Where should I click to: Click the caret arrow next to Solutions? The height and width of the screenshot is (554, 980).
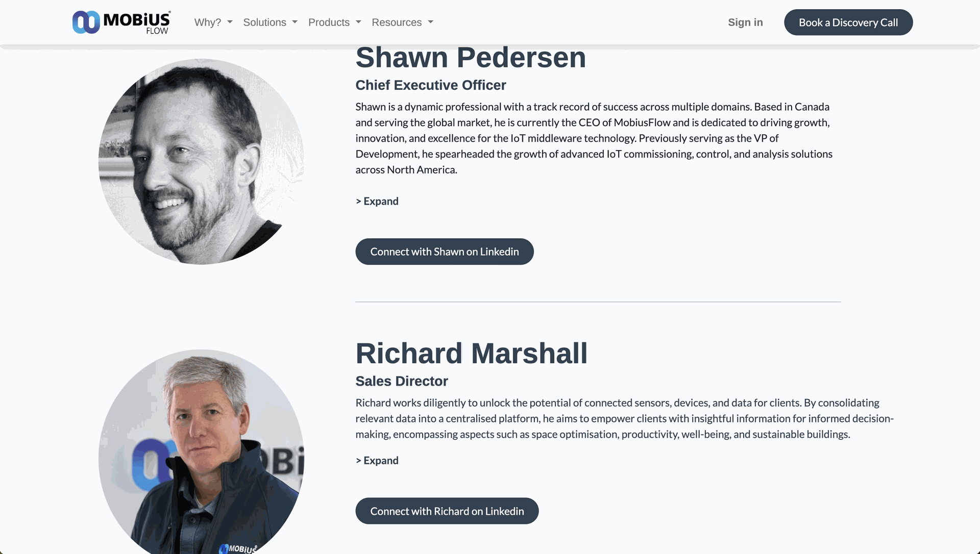click(x=295, y=22)
